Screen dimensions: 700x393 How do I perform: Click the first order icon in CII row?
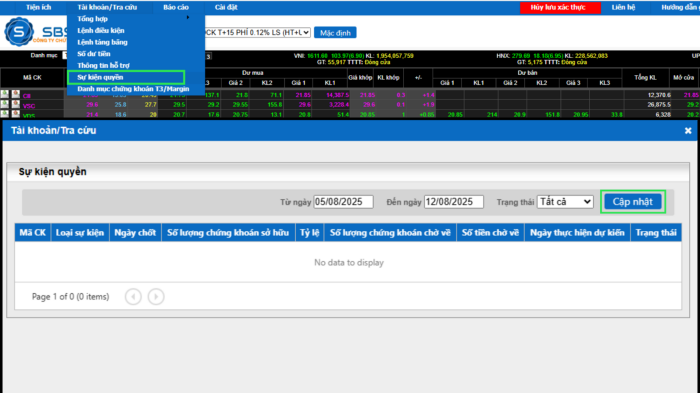(x=5, y=94)
